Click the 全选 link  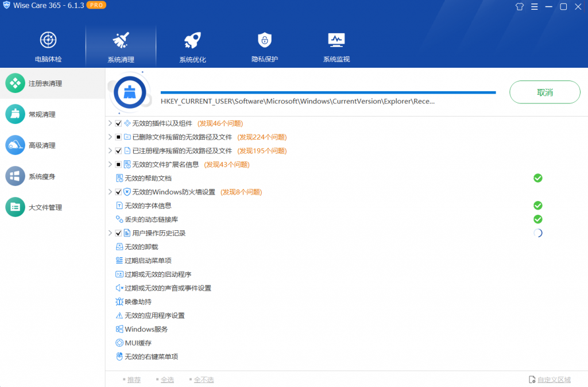(x=167, y=380)
